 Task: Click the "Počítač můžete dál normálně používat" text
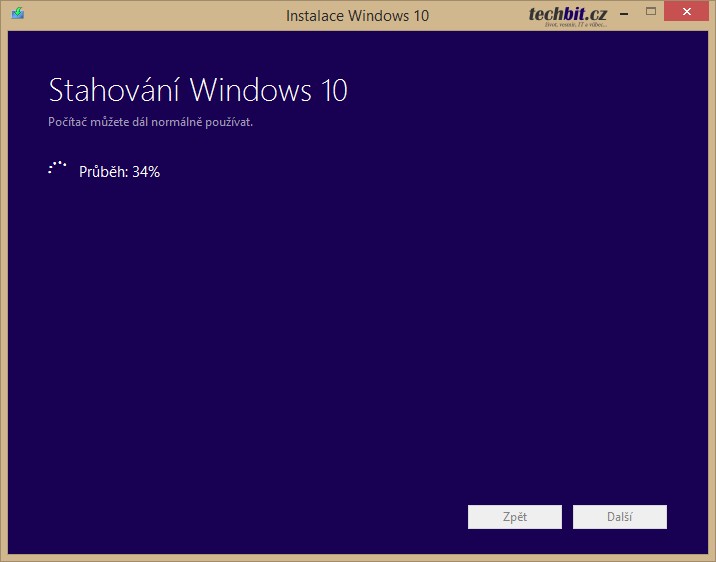coord(151,122)
